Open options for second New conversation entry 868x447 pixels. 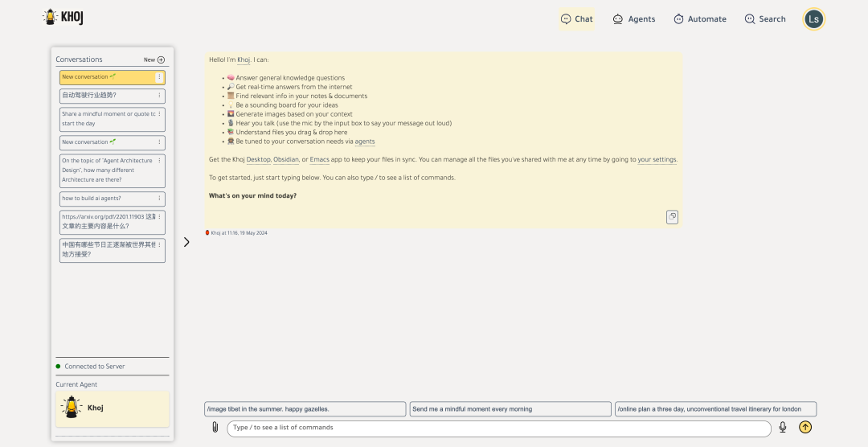pyautogui.click(x=159, y=142)
